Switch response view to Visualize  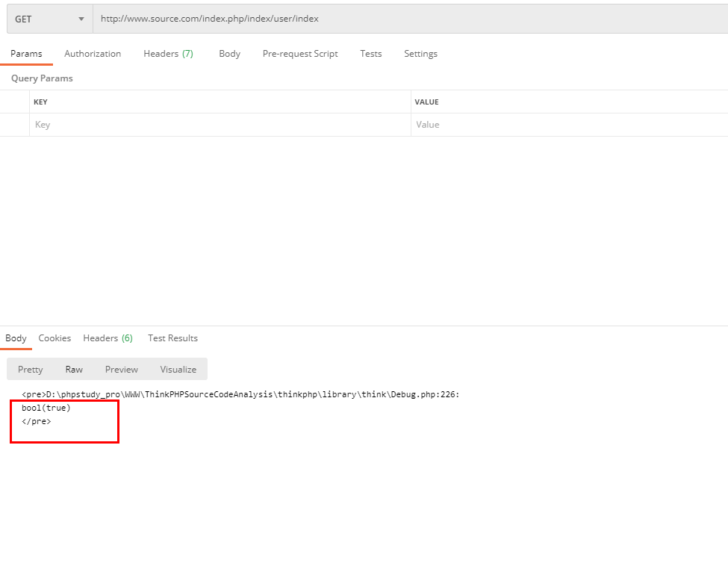(178, 370)
